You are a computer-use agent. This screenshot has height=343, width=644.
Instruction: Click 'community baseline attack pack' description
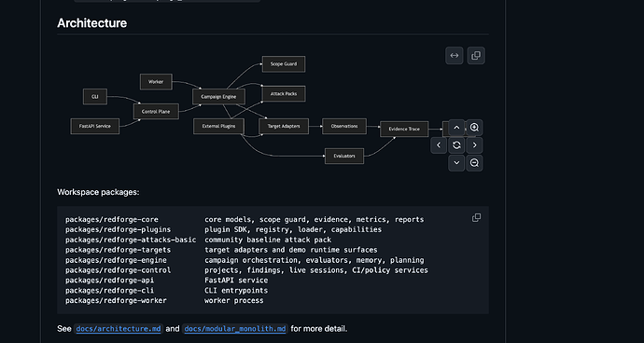(x=268, y=240)
